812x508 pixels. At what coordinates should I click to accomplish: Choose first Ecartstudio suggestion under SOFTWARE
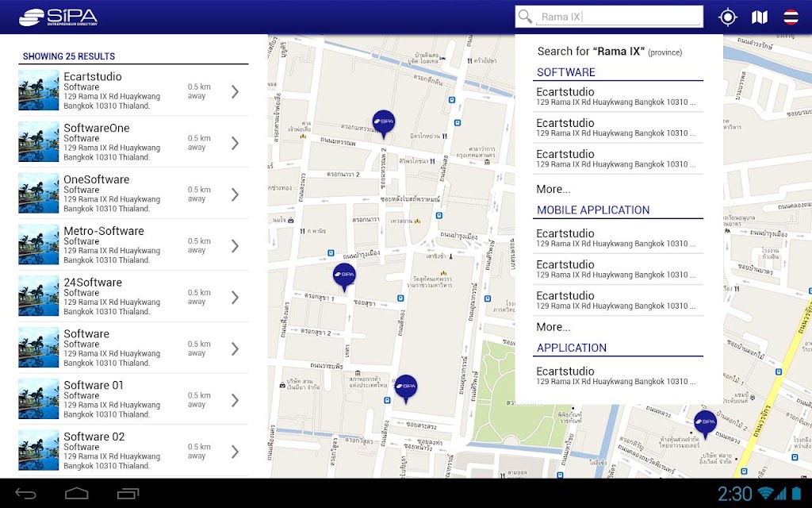[618, 96]
